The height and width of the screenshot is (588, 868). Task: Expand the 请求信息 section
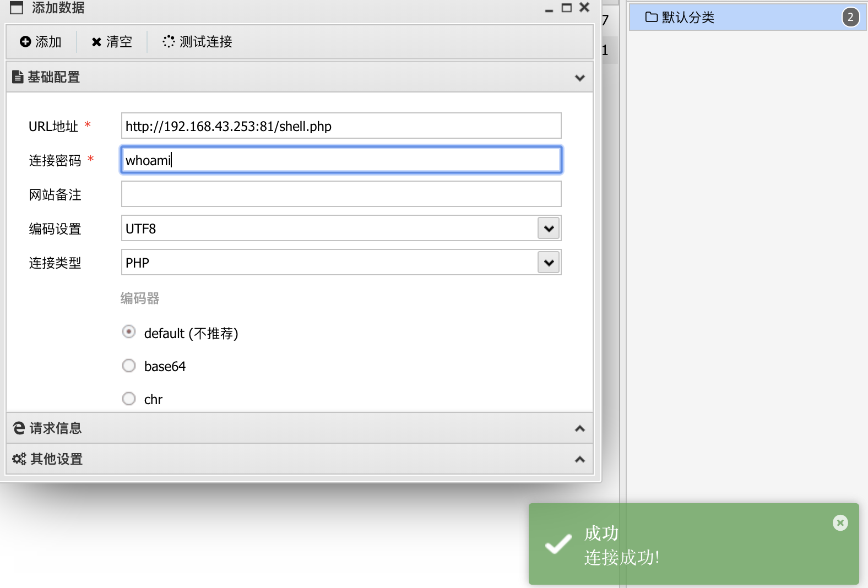point(579,428)
